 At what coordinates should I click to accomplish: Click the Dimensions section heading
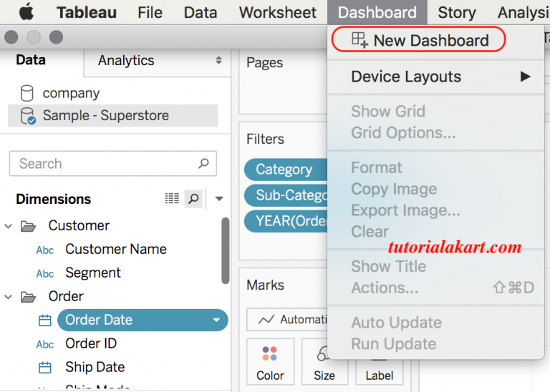click(53, 199)
